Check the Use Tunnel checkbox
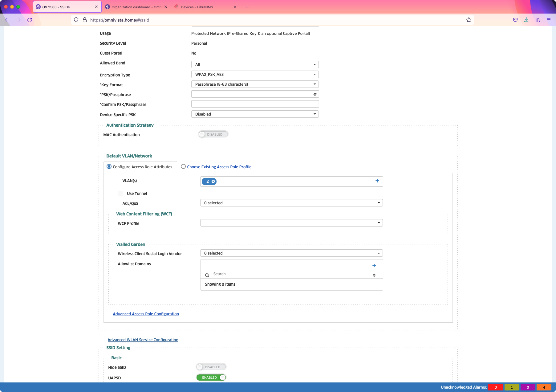556x392 pixels. pos(120,194)
